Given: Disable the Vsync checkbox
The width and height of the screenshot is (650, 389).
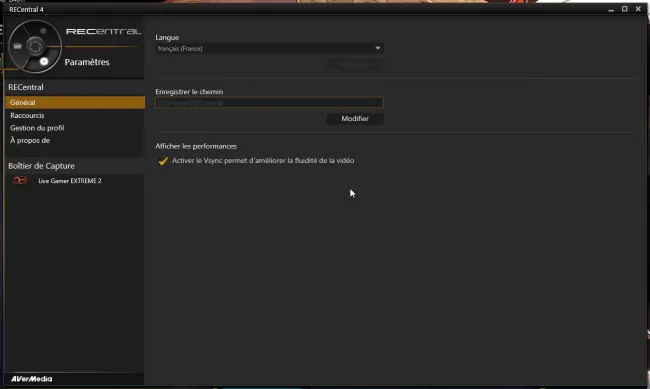Looking at the screenshot, I should (x=163, y=161).
